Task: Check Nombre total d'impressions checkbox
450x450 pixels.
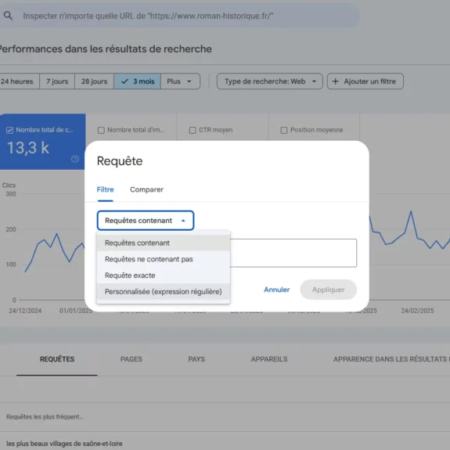Action: (x=101, y=130)
